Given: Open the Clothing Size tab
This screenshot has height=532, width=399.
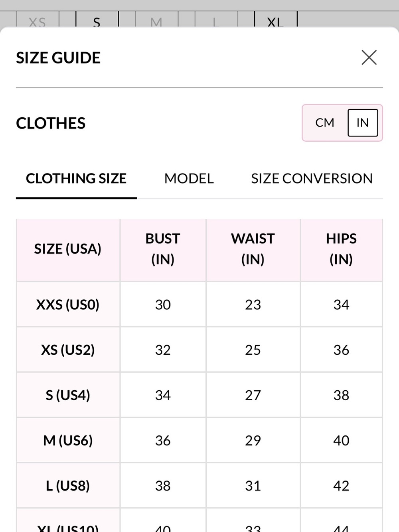Looking at the screenshot, I should tap(76, 178).
